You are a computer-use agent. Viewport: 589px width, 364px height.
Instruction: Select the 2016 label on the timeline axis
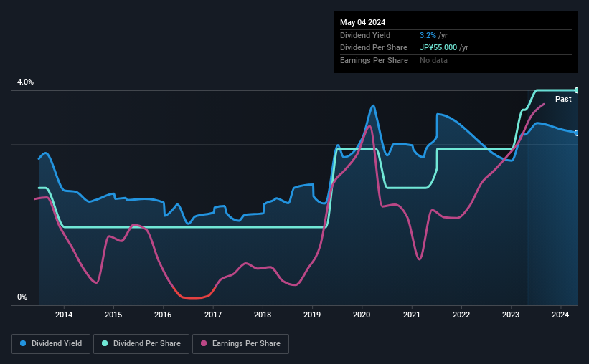(163, 315)
